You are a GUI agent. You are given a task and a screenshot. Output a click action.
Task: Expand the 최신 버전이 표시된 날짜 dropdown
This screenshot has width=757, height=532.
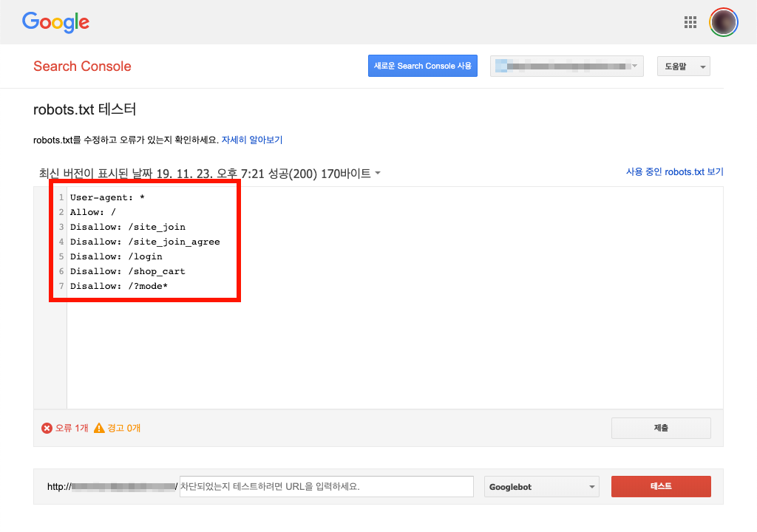coord(209,174)
